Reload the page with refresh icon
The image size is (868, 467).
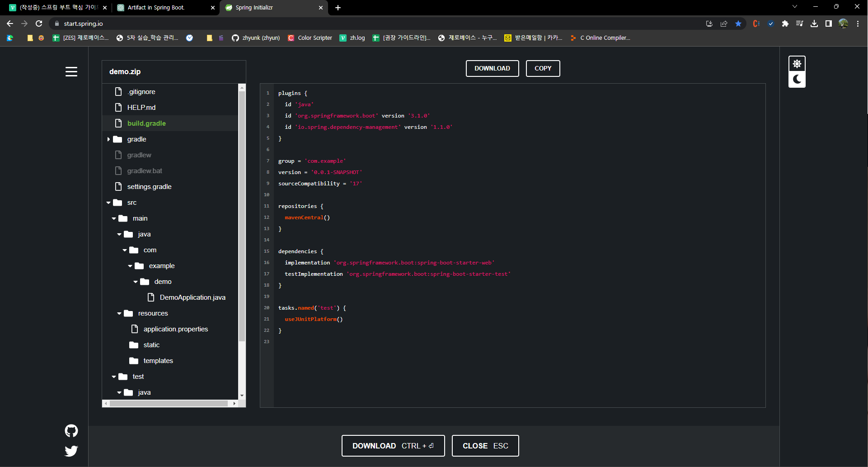(x=39, y=24)
